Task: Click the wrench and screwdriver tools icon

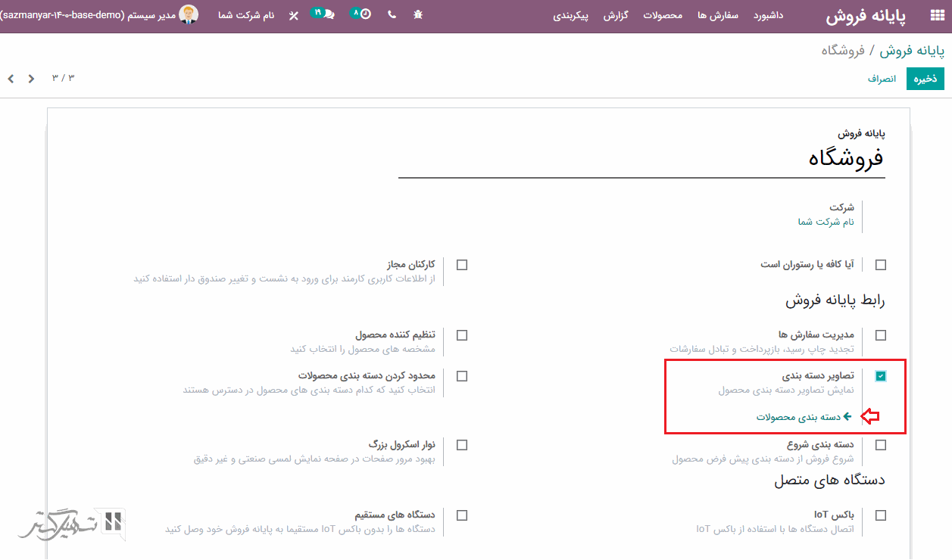Action: [x=294, y=15]
